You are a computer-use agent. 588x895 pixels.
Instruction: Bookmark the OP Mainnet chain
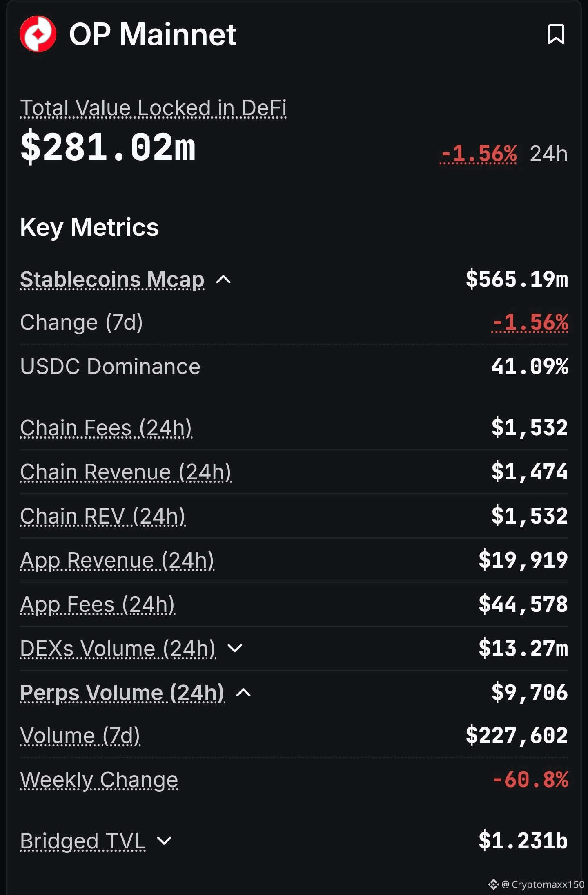(556, 34)
